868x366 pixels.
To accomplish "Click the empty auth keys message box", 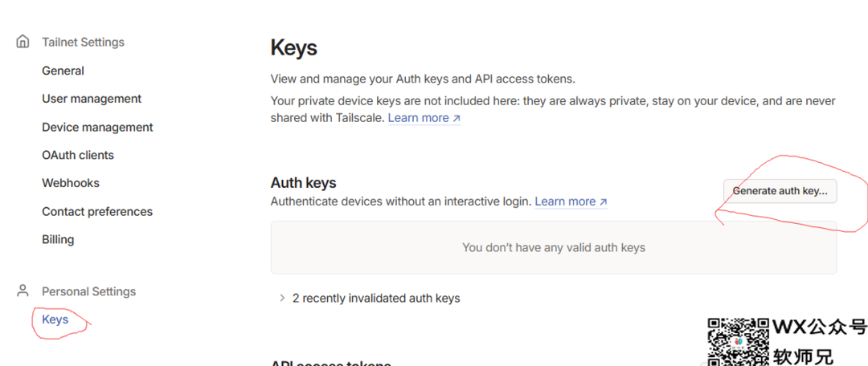I will (554, 247).
